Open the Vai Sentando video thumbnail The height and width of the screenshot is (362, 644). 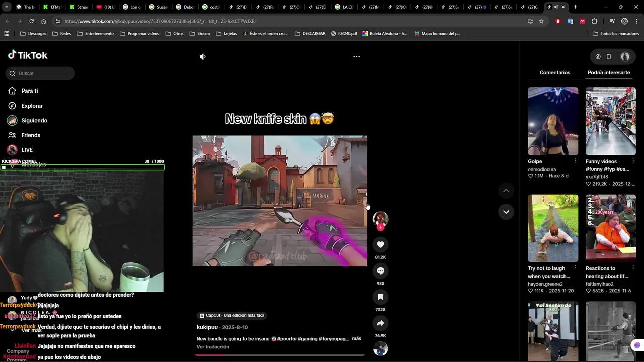coord(553,331)
